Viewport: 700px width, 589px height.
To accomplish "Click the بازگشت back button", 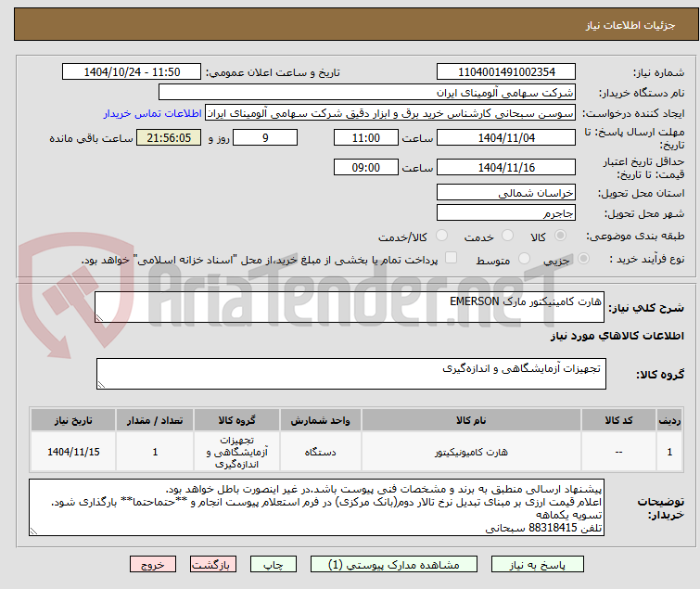I will (213, 564).
